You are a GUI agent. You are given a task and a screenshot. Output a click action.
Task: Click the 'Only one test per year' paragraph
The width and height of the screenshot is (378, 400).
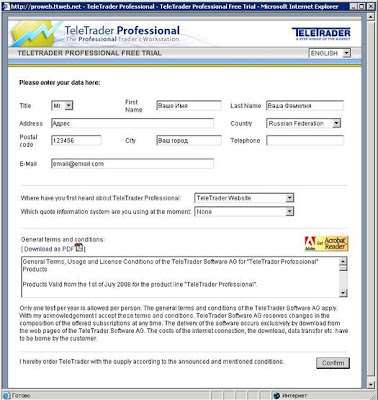pos(184,323)
